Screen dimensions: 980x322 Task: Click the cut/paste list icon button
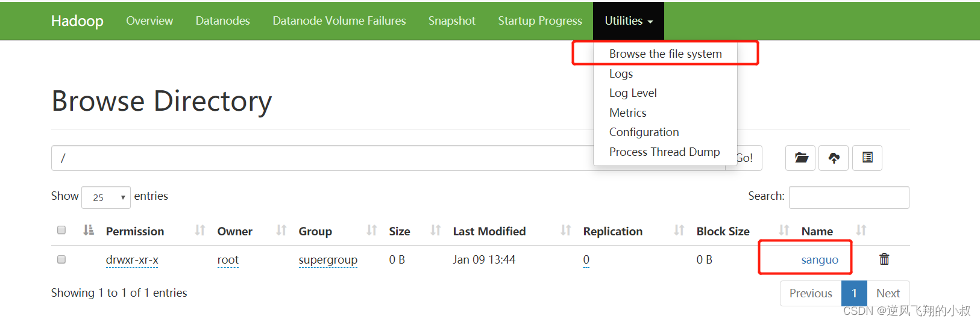[x=867, y=158]
